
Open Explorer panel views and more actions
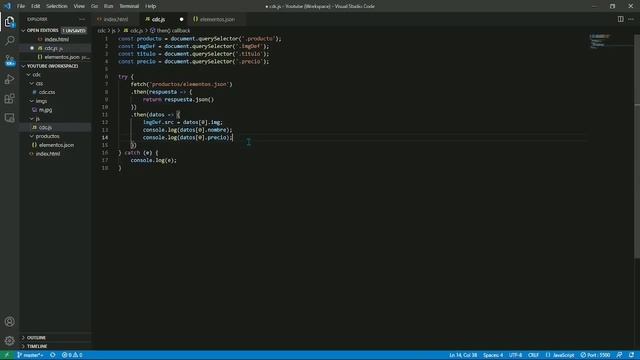82,19
